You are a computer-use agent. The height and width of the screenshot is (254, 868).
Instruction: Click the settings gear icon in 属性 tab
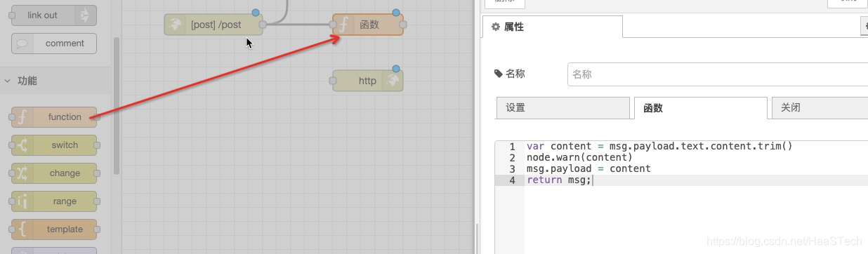click(x=496, y=27)
